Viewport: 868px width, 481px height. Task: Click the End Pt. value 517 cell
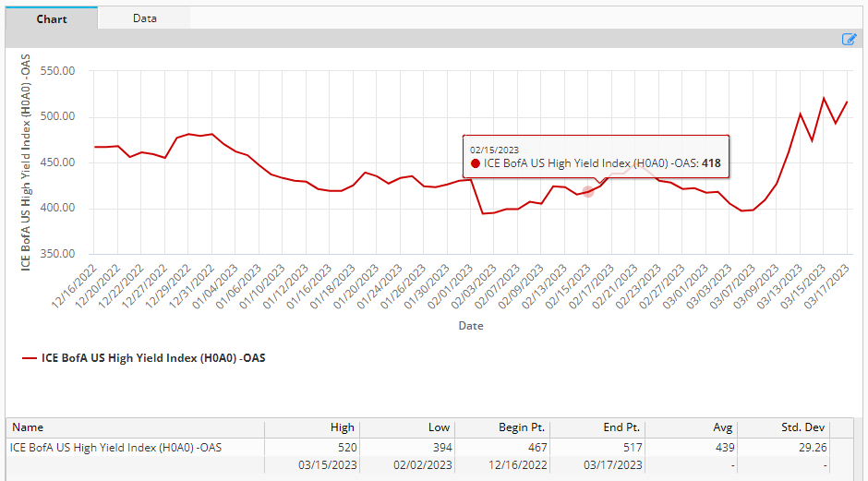[597, 447]
